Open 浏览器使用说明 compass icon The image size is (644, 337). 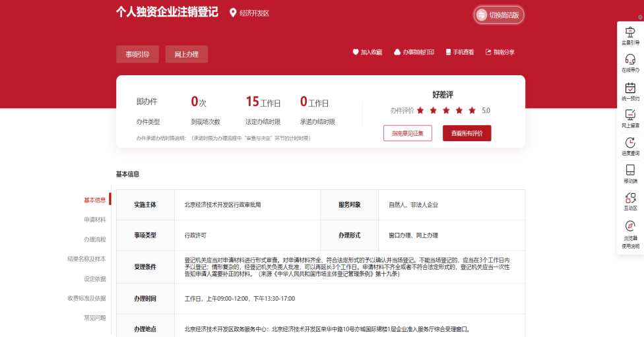pyautogui.click(x=630, y=226)
